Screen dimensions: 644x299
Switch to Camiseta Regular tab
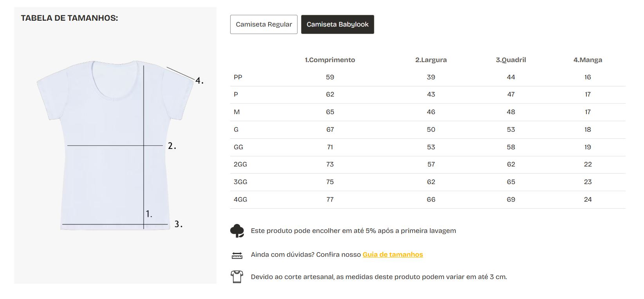264,24
